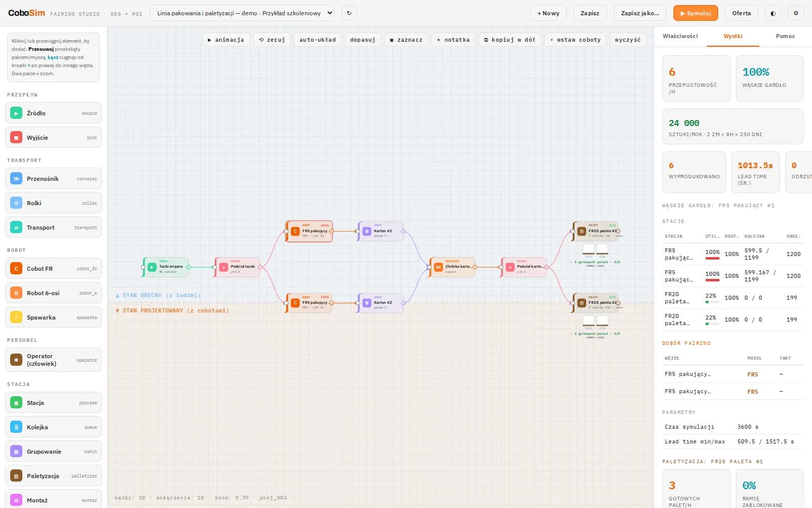
Task: Click the zeruj reset toolbar button
Action: (272, 40)
